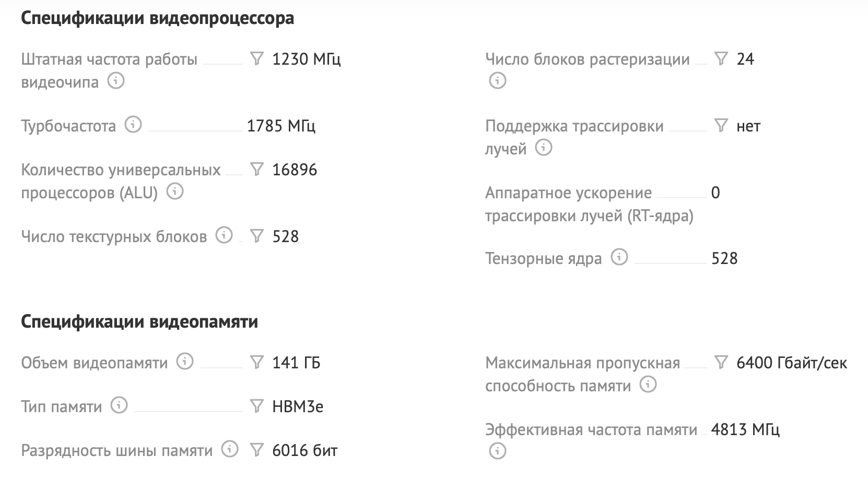Show info for Поддержка трассировки лучей
This screenshot has width=868, height=480.
point(544,148)
